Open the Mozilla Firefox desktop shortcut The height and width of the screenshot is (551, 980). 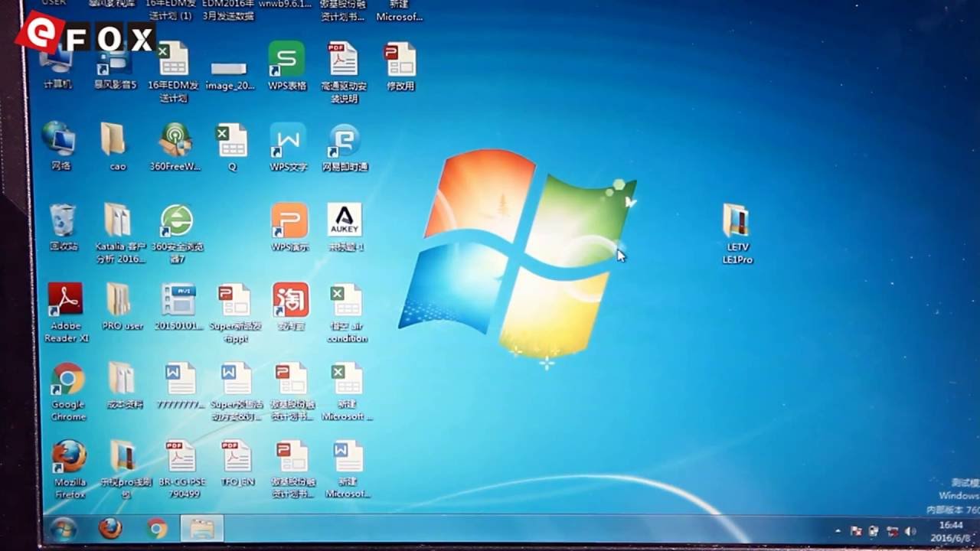[70, 469]
